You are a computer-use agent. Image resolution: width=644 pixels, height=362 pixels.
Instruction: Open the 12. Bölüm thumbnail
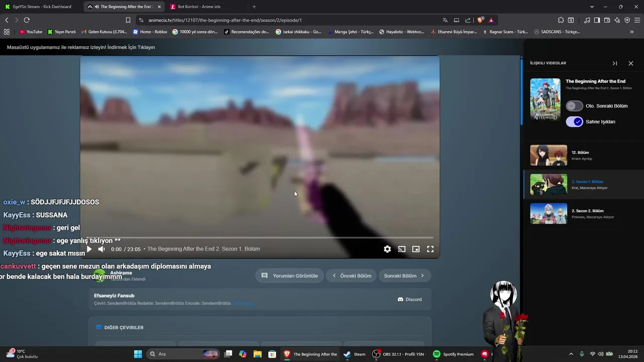548,155
